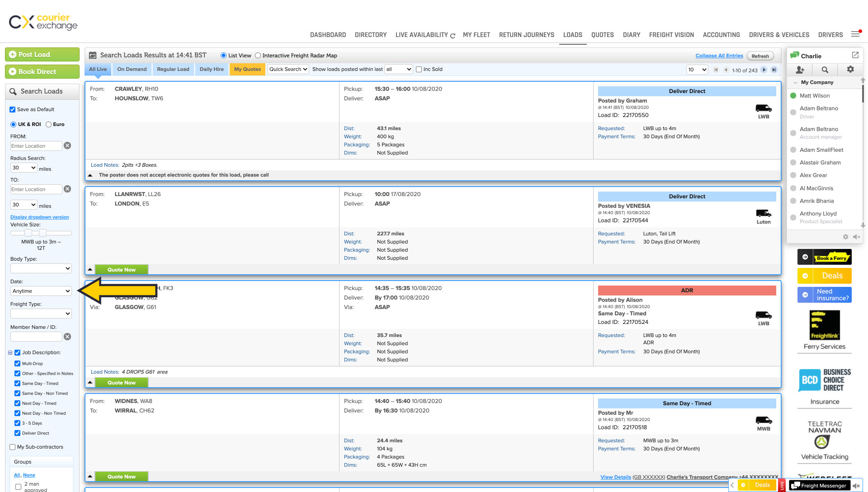Viewport: 868px width, 492px height.
Task: Enable Inc Sold checkbox
Action: pyautogui.click(x=419, y=70)
